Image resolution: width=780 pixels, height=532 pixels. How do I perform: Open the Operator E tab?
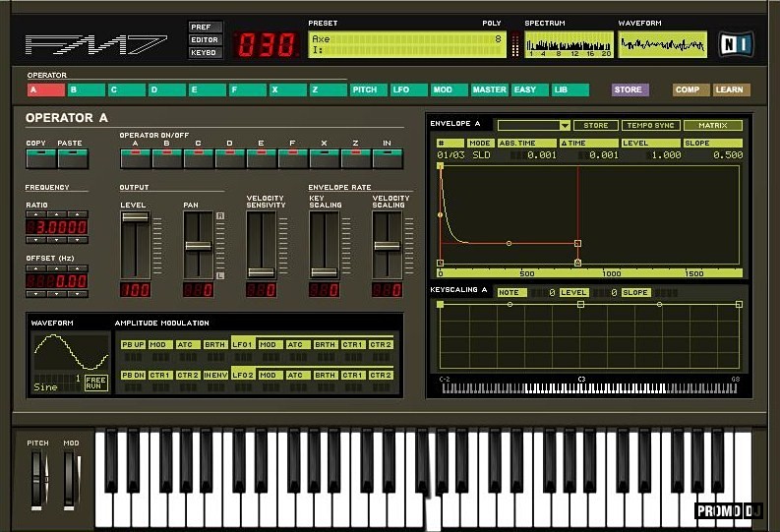[207, 90]
